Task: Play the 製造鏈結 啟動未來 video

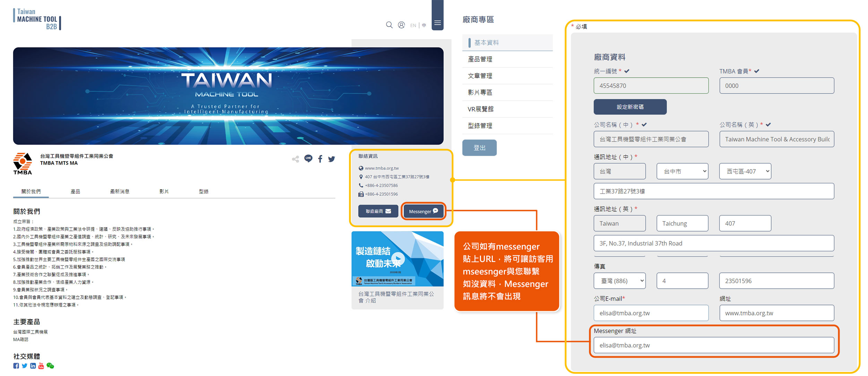Action: [397, 259]
